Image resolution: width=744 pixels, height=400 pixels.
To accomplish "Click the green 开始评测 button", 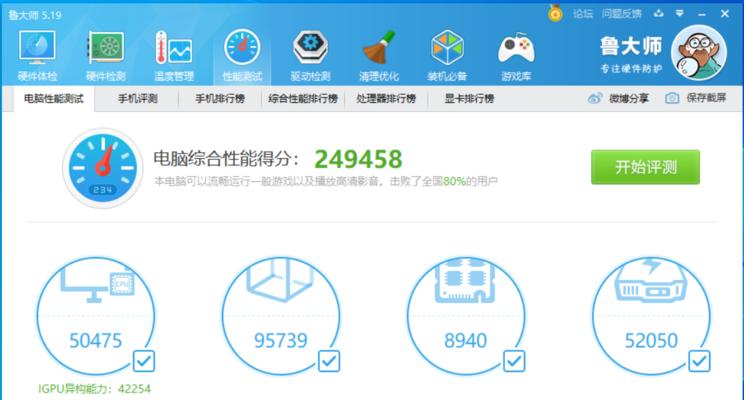I will (645, 167).
